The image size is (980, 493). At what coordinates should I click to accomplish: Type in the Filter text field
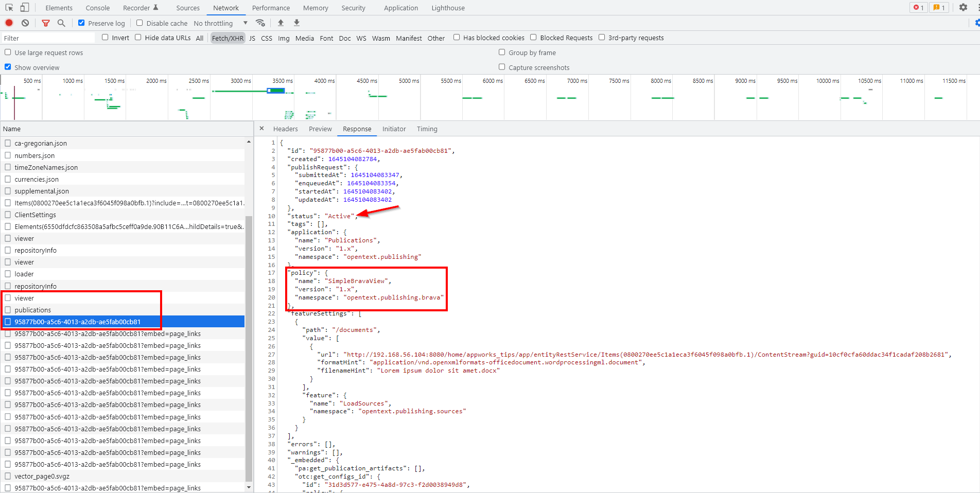[x=48, y=38]
